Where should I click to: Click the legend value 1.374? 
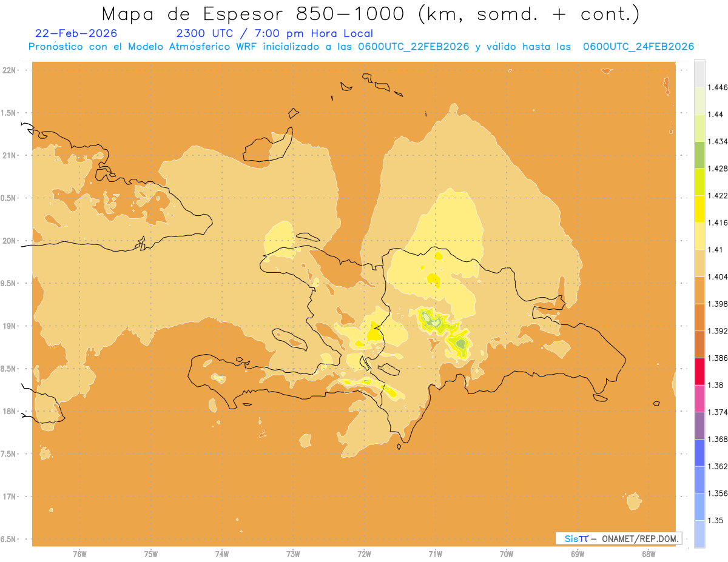point(718,412)
